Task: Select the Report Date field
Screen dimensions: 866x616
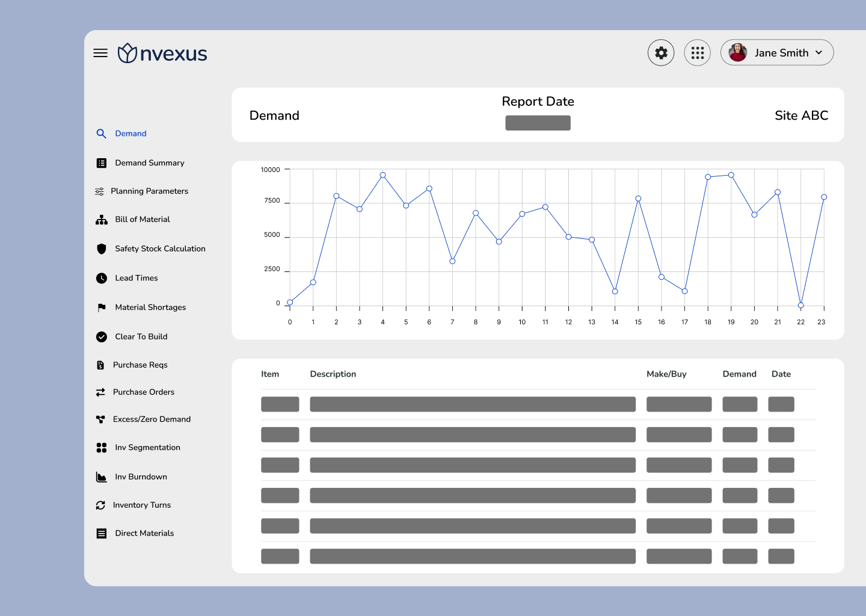Action: click(538, 123)
